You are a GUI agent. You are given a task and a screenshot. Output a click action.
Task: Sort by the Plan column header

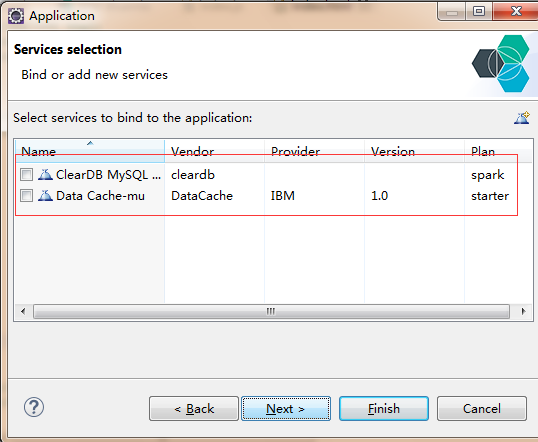499,151
